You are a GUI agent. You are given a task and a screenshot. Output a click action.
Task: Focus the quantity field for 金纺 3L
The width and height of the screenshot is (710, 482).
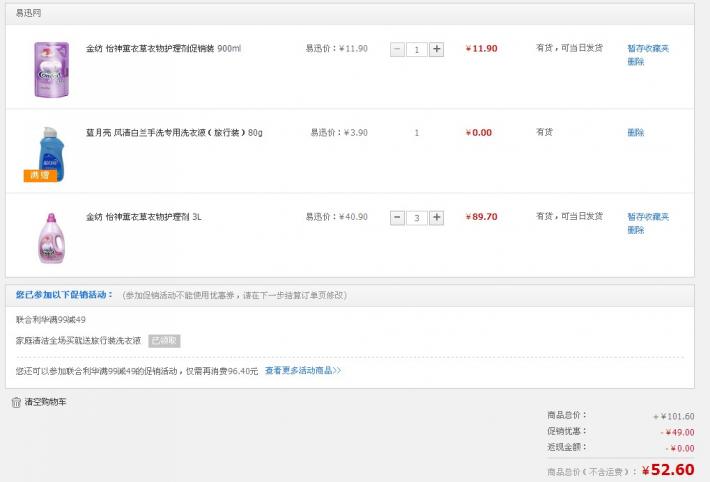click(x=416, y=218)
